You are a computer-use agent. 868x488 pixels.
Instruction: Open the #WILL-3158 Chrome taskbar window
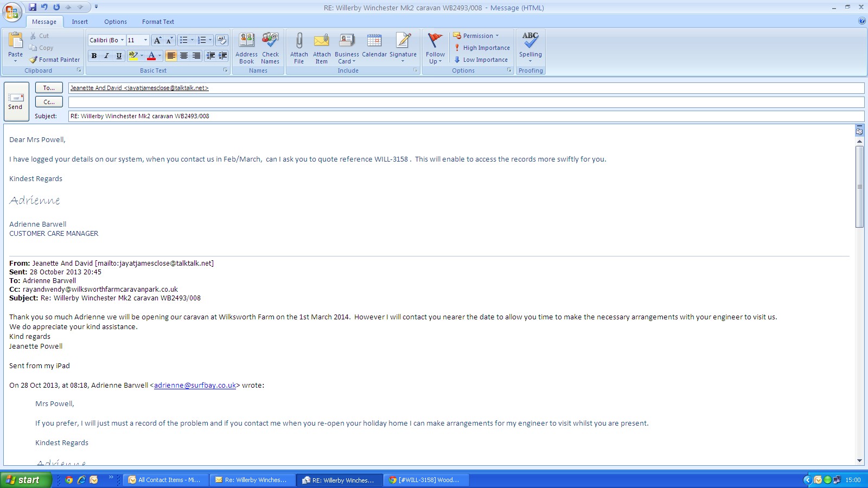(x=426, y=480)
